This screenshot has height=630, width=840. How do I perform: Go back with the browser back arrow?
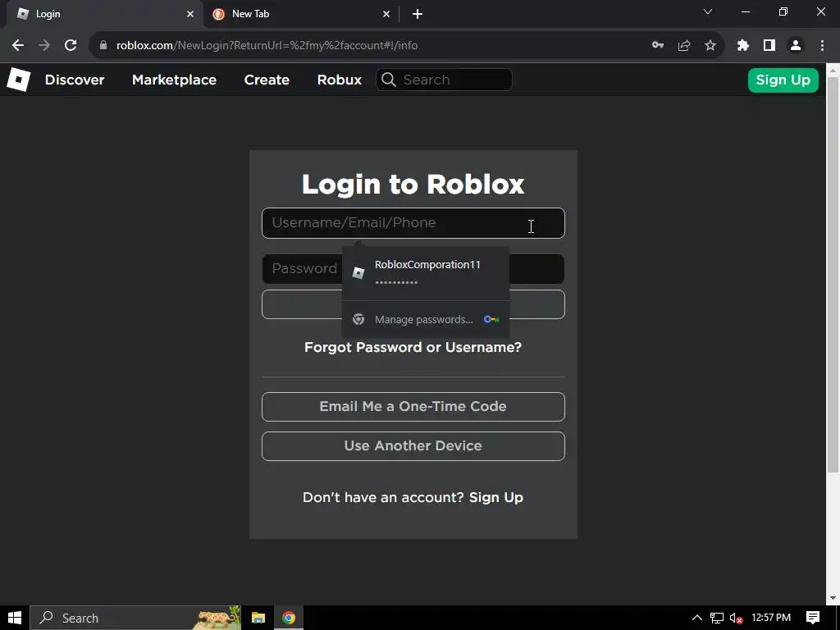(x=18, y=45)
